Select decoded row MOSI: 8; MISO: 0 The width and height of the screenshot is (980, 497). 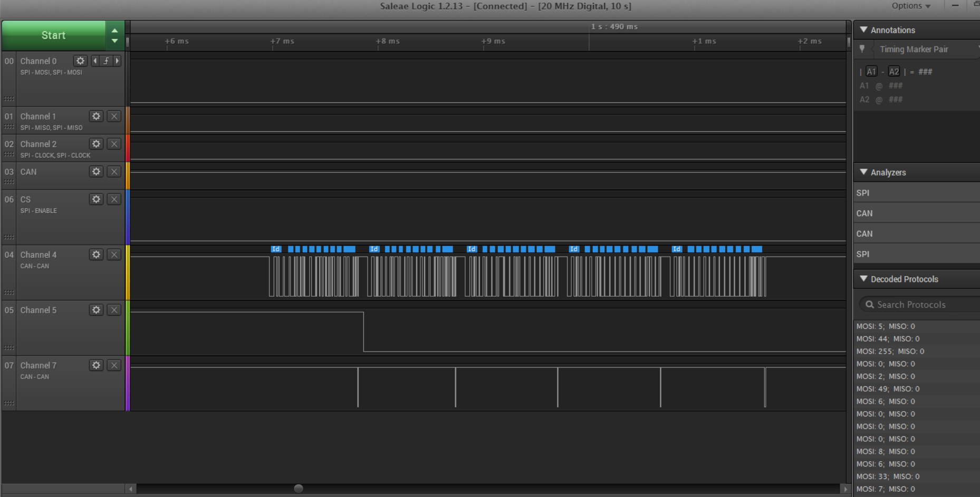[917, 452]
